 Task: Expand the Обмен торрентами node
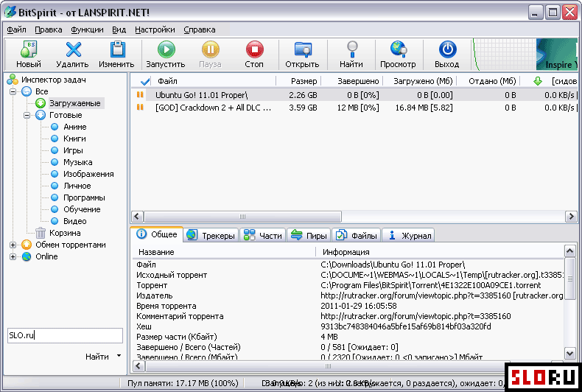click(13, 245)
